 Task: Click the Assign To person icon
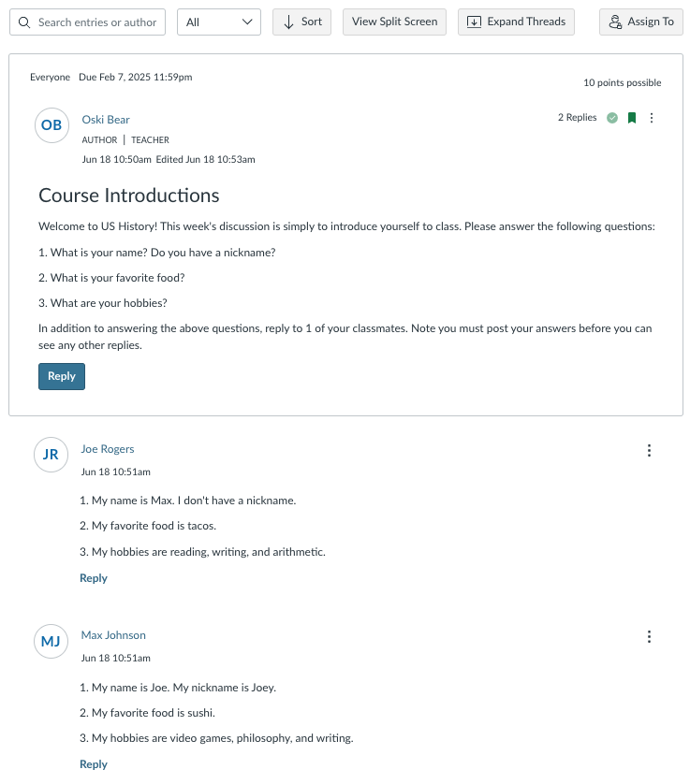(x=613, y=22)
